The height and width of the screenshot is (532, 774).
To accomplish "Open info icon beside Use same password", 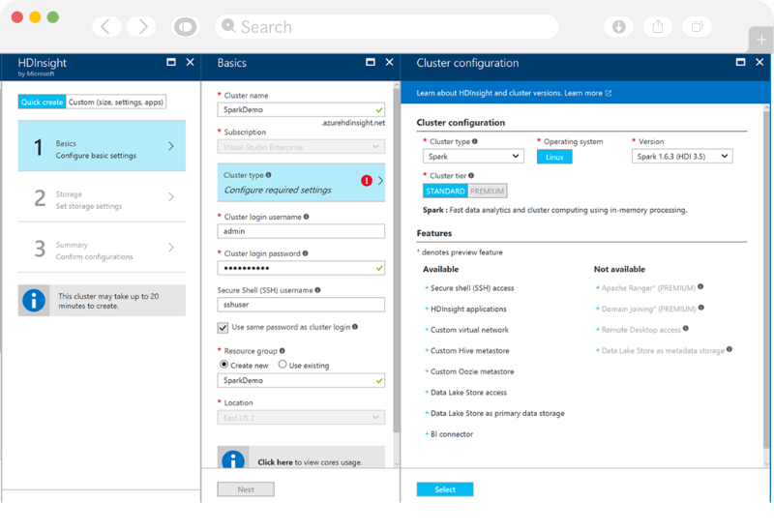I will coord(355,327).
